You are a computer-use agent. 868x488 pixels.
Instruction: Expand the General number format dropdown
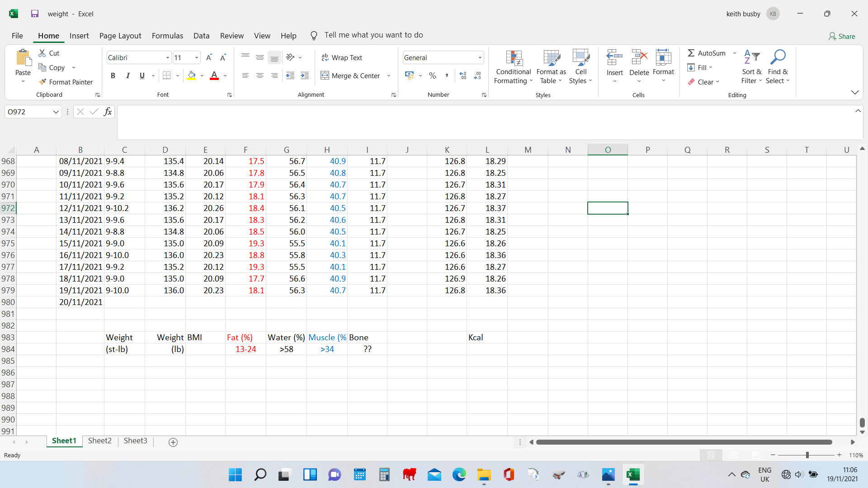pyautogui.click(x=480, y=57)
